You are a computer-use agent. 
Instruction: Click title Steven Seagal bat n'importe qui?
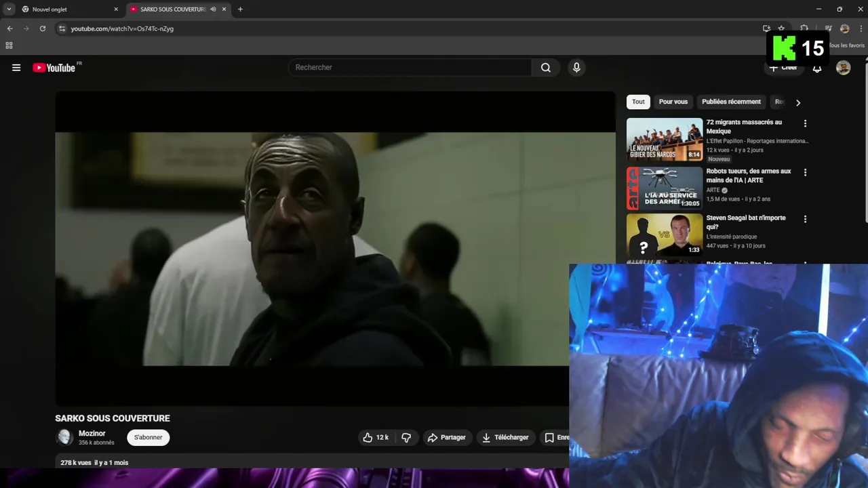[746, 223]
